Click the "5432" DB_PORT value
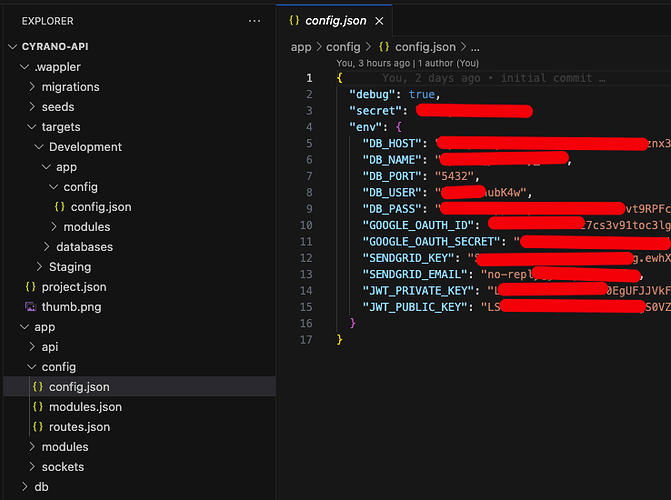Screen dimensions: 671x500 click(454, 176)
